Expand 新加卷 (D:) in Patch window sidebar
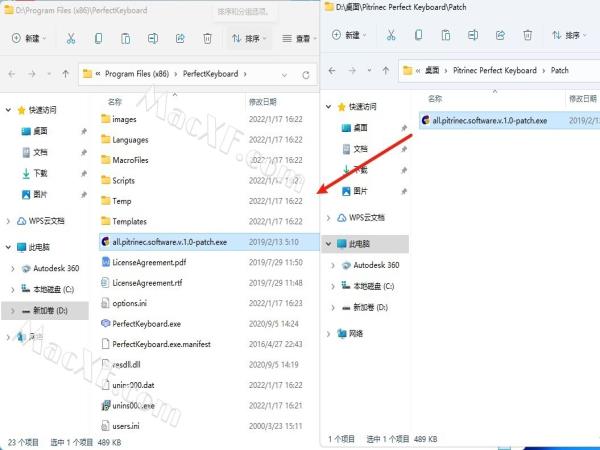 click(x=333, y=307)
